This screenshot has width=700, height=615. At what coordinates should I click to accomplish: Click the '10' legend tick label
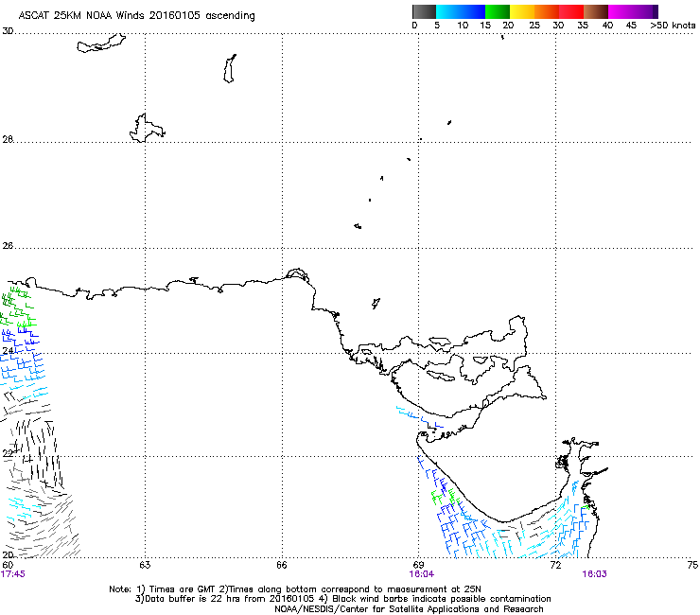pyautogui.click(x=463, y=26)
